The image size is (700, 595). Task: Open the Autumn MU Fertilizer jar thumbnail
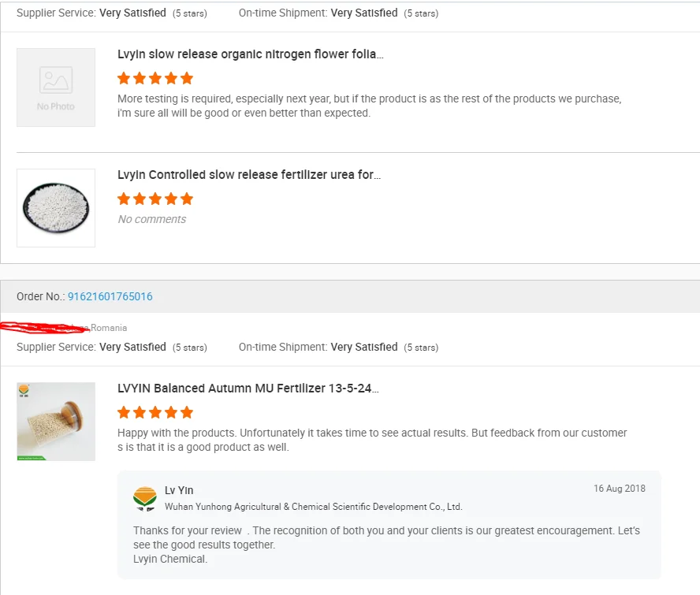click(56, 422)
